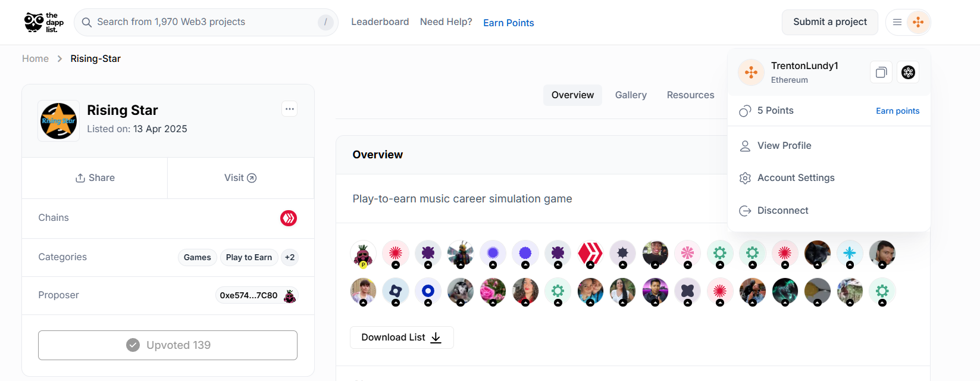Viewport: 980px width, 381px height.
Task: Go to the dapp list homepage logo
Action: 44,22
